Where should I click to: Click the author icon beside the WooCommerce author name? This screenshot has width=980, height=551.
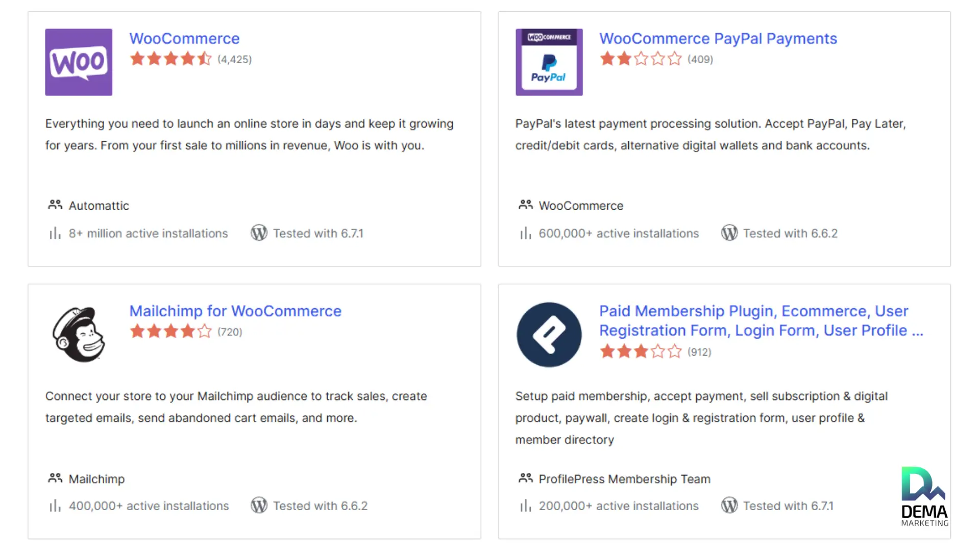point(525,205)
